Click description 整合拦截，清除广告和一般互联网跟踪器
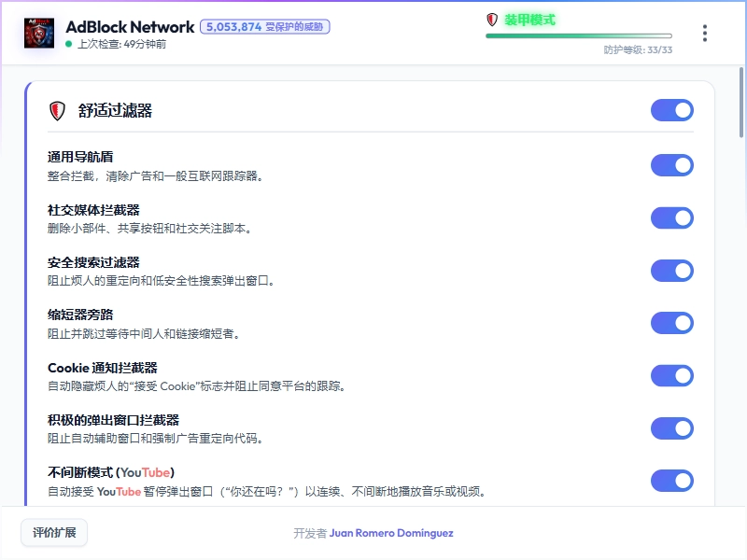The height and width of the screenshot is (560, 747). [x=155, y=176]
